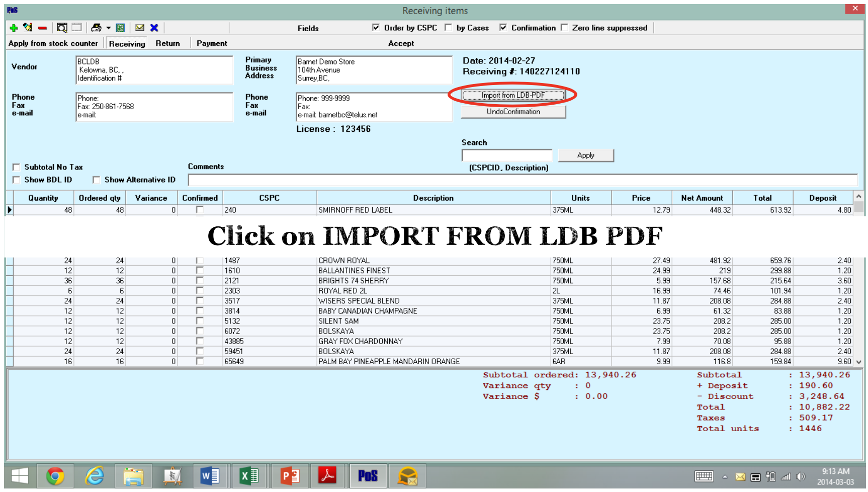
Task: Click into the Comments field
Action: tap(523, 180)
